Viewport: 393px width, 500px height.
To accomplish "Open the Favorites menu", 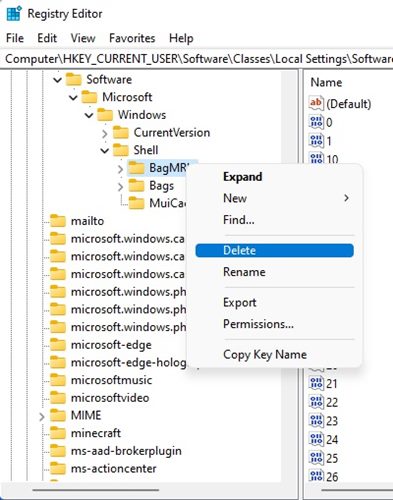I will (x=132, y=38).
